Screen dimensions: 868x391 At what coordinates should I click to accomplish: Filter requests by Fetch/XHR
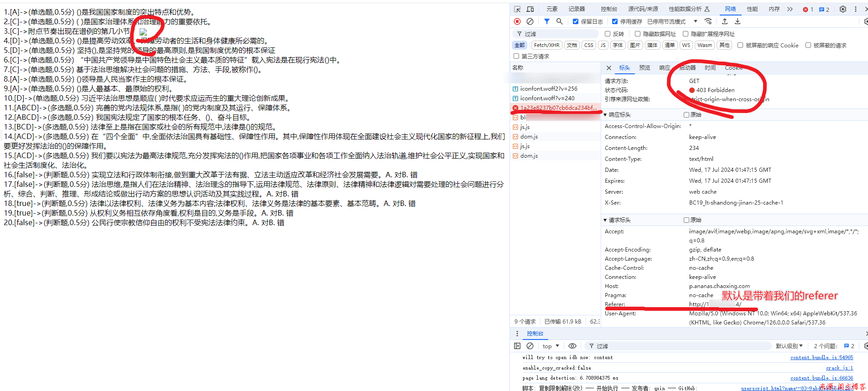pyautogui.click(x=546, y=45)
